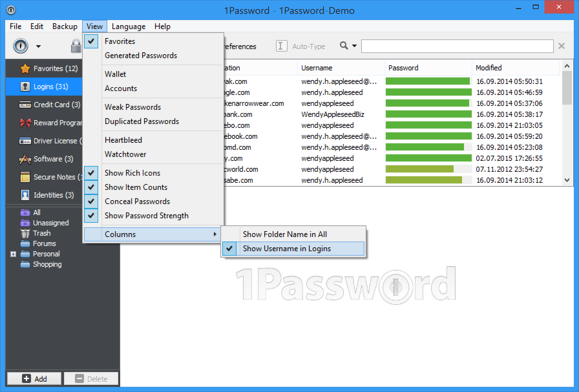Image resolution: width=579 pixels, height=392 pixels.
Task: Open the Edit menu
Action: click(37, 26)
